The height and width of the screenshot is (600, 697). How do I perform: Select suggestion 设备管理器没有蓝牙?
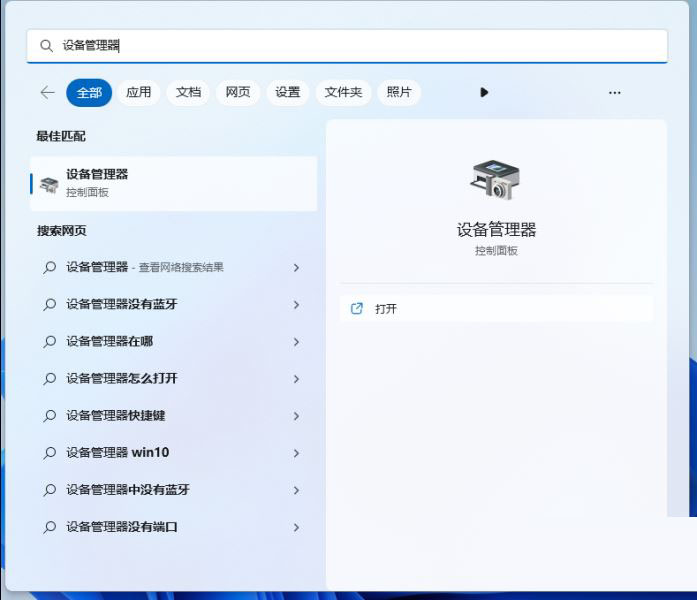click(x=174, y=304)
